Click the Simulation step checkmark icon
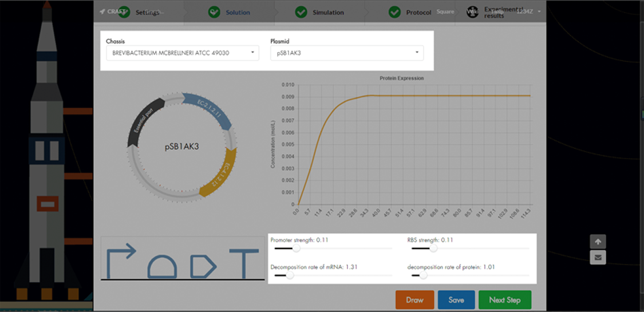 301,12
